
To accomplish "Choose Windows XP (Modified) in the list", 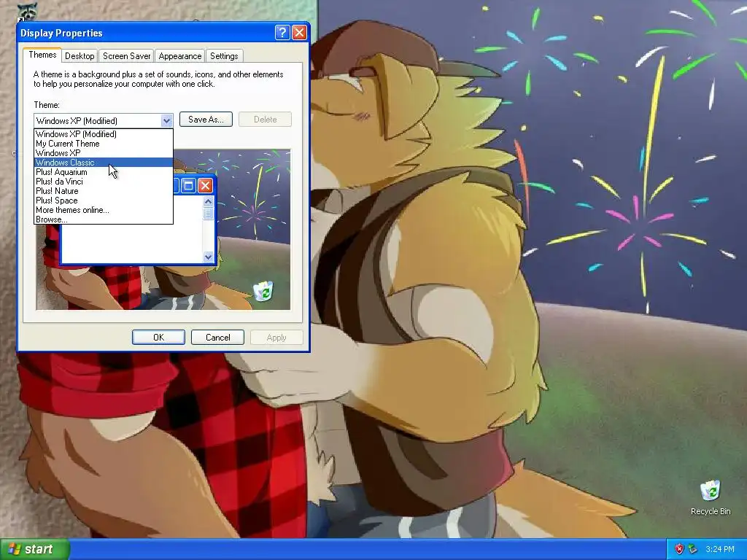I will (104, 134).
